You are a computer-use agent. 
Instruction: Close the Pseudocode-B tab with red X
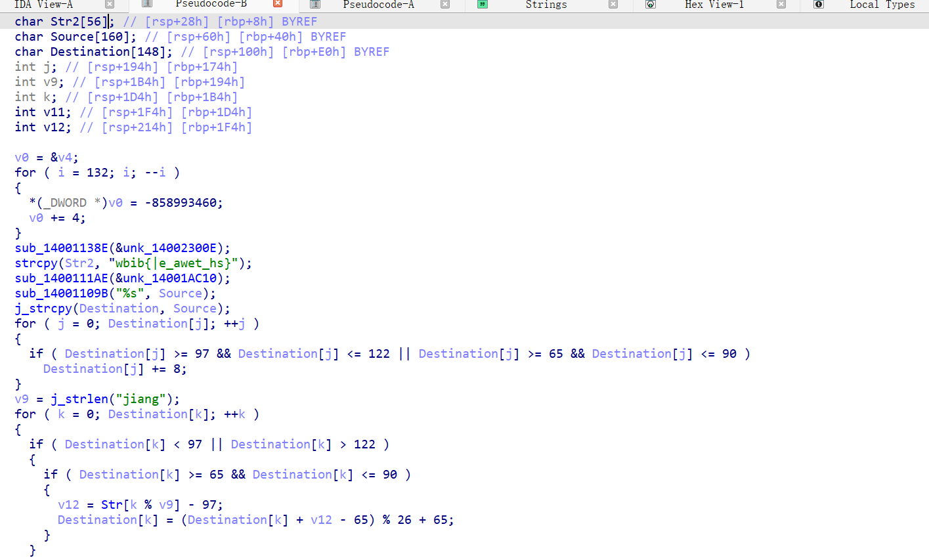point(278,4)
